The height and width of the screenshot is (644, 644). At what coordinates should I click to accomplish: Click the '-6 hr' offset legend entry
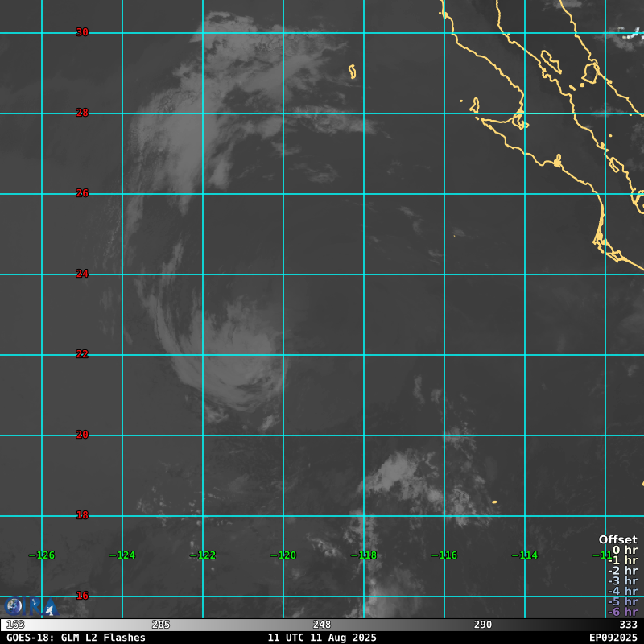(623, 612)
